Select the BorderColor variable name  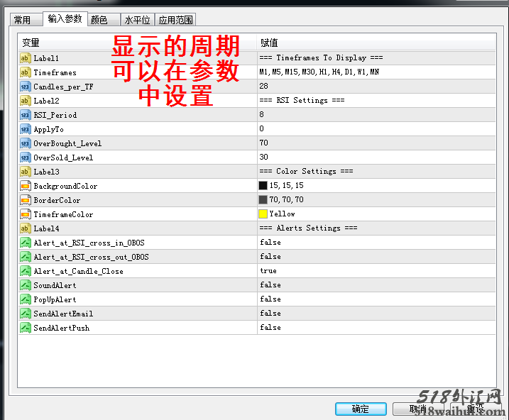click(x=57, y=201)
